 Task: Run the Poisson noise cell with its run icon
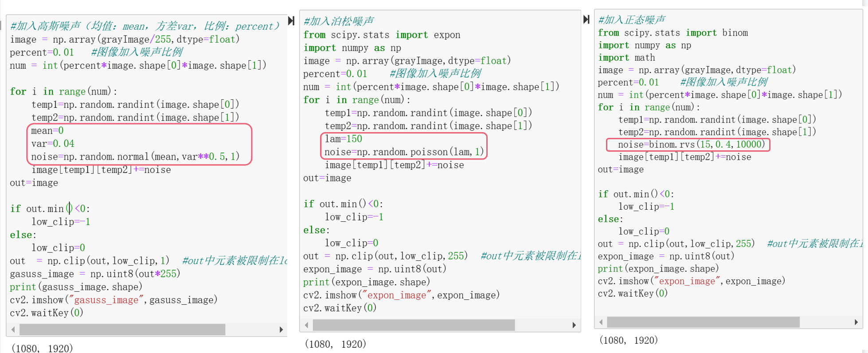(x=291, y=20)
